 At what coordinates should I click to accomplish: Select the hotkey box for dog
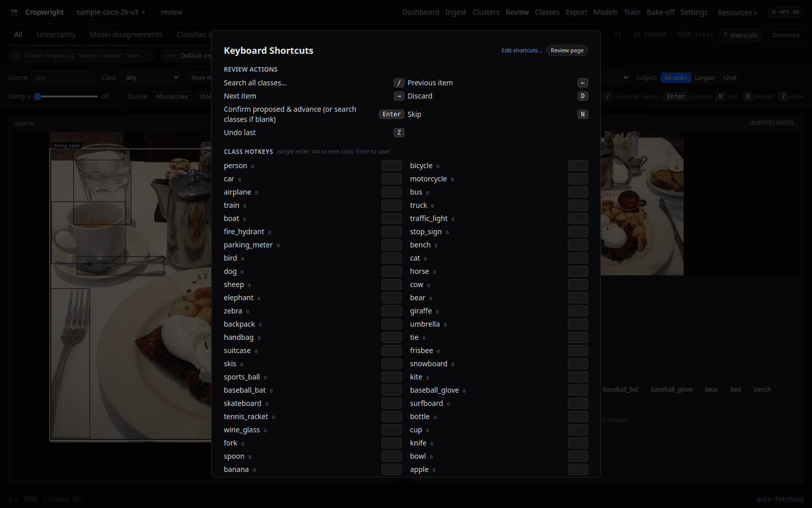[392, 271]
